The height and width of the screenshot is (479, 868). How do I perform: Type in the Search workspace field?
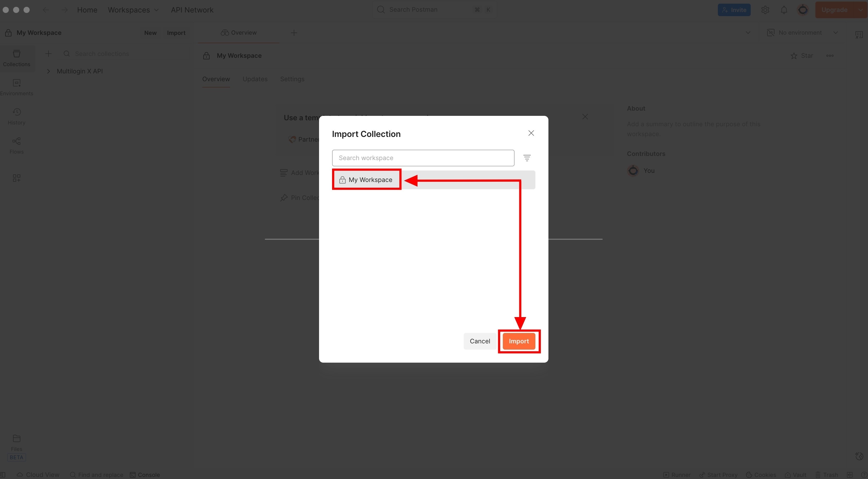tap(423, 157)
